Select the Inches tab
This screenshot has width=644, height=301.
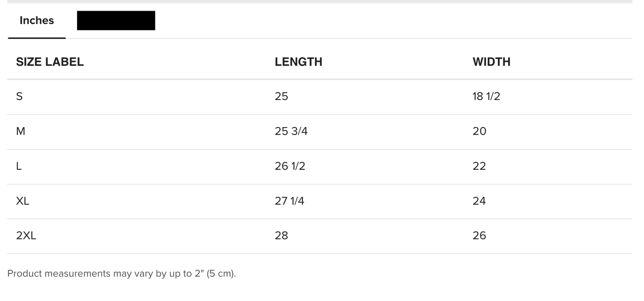pos(37,21)
